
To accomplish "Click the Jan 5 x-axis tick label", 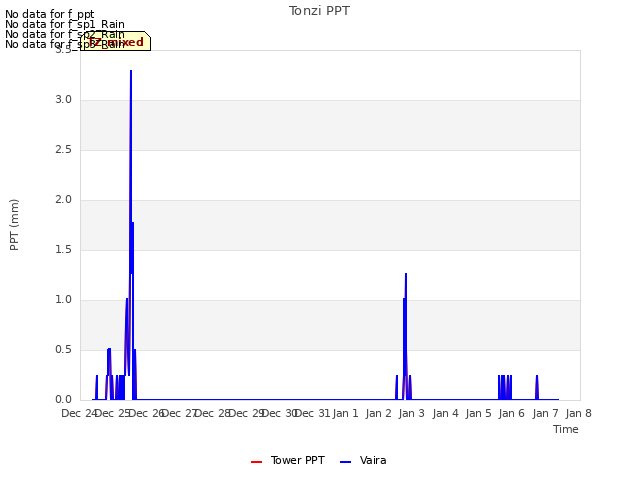I will click(478, 413).
